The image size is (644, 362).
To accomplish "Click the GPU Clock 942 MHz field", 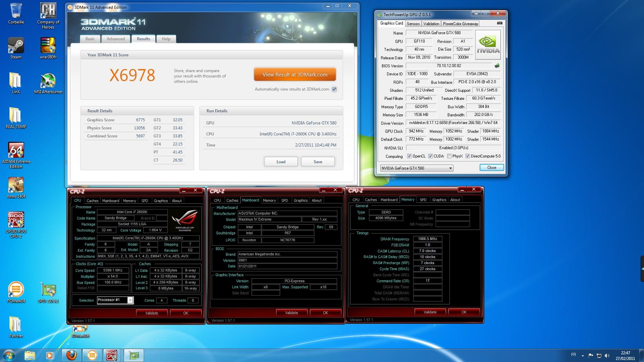I will click(416, 131).
